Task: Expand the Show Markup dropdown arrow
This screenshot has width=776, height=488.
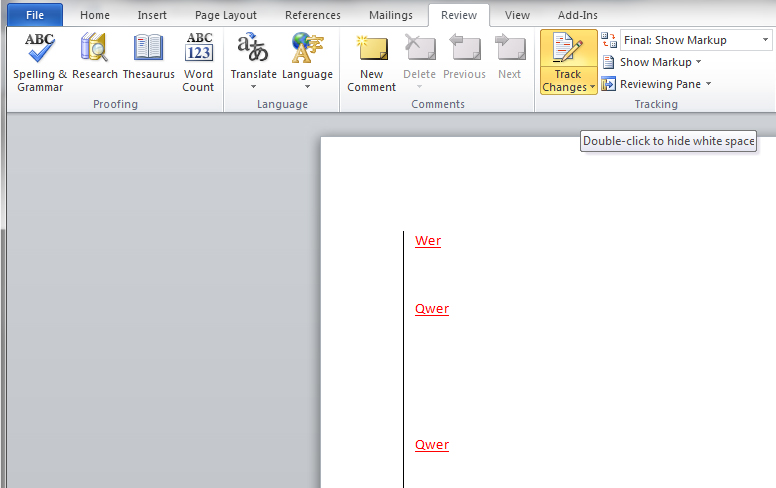Action: coord(698,62)
